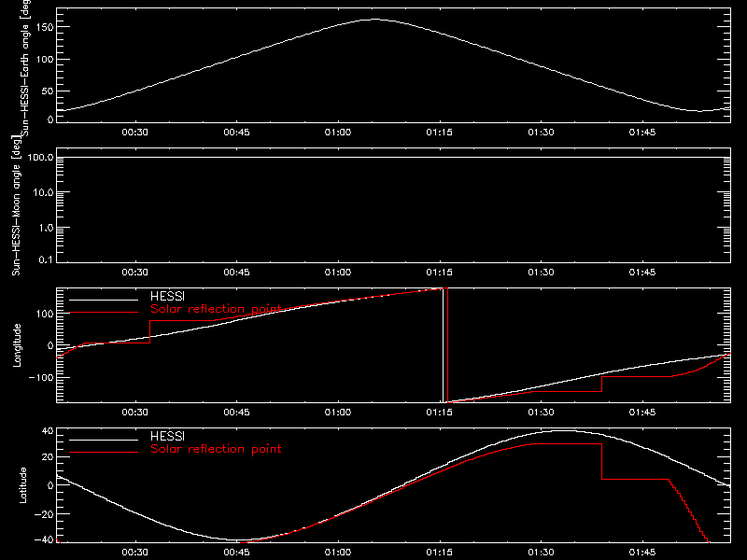Screen dimensions: 747x560
Task: Click 01:30 under the Latitude plot
Action: [541, 553]
